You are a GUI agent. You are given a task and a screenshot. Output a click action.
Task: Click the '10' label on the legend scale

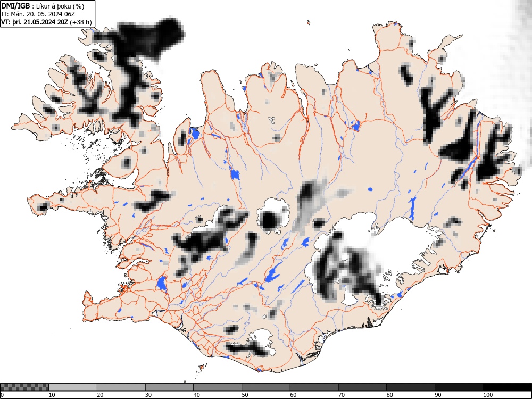pyautogui.click(x=52, y=395)
